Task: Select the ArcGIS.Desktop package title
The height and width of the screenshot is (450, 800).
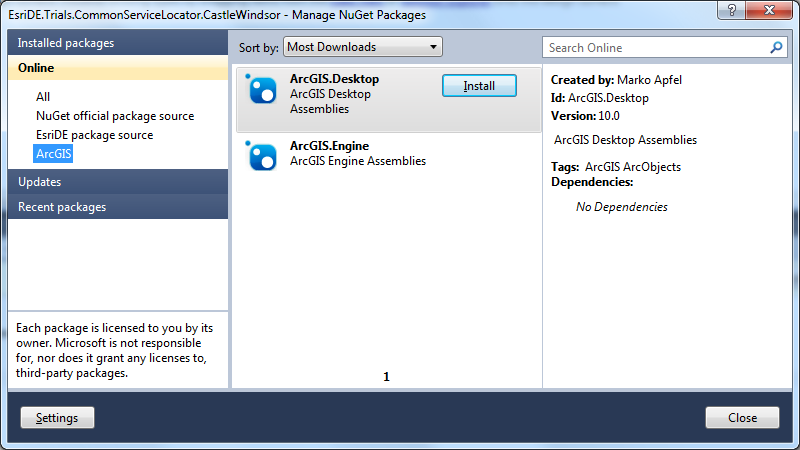Action: pos(334,79)
